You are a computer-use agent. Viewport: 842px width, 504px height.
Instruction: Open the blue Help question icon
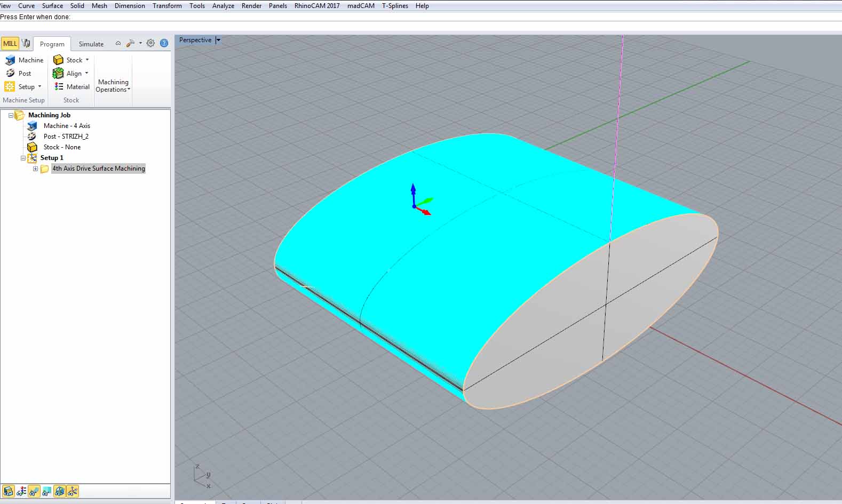coord(164,43)
